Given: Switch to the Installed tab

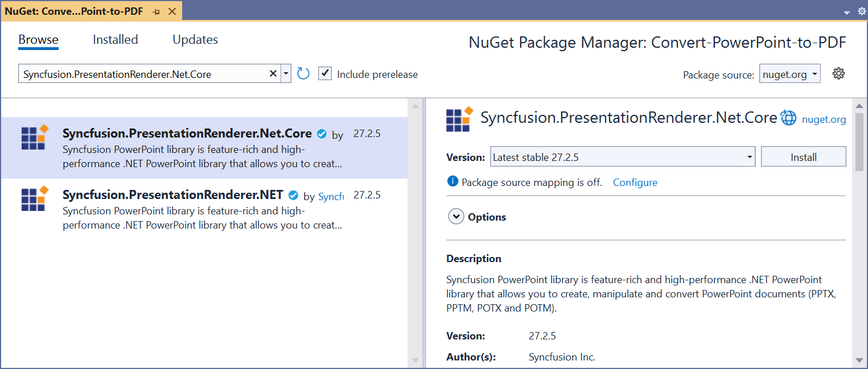Looking at the screenshot, I should pyautogui.click(x=116, y=40).
